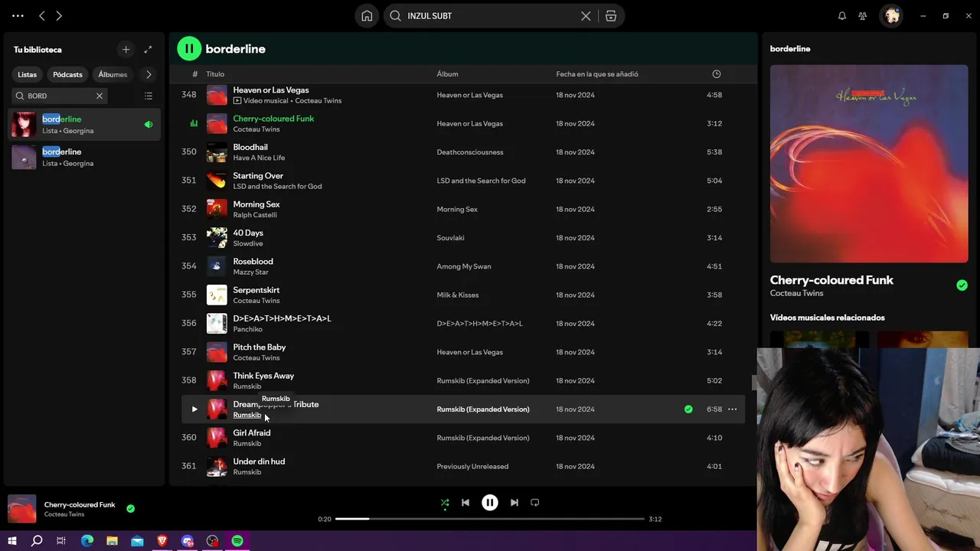Open the user profile avatar menu
This screenshot has height=551, width=980.
(892, 15)
